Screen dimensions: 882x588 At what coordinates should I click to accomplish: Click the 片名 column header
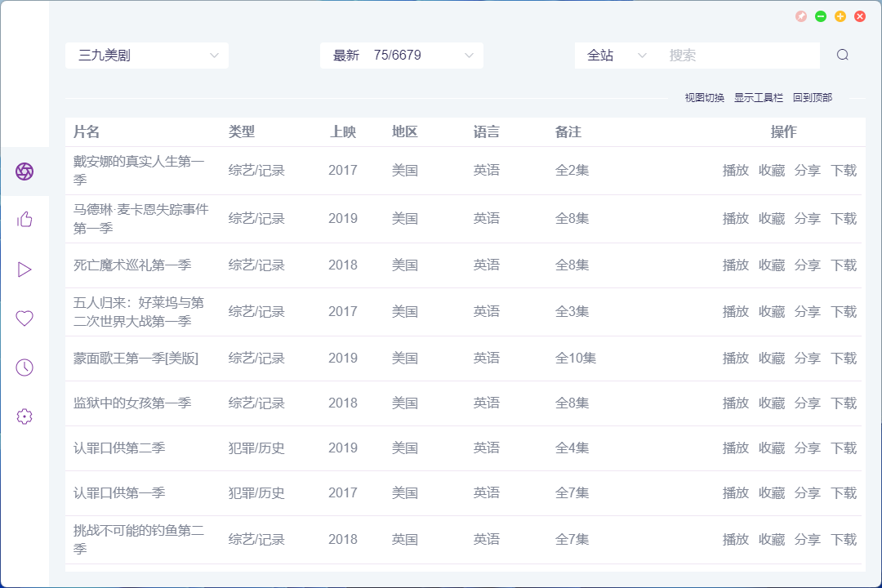tap(87, 131)
